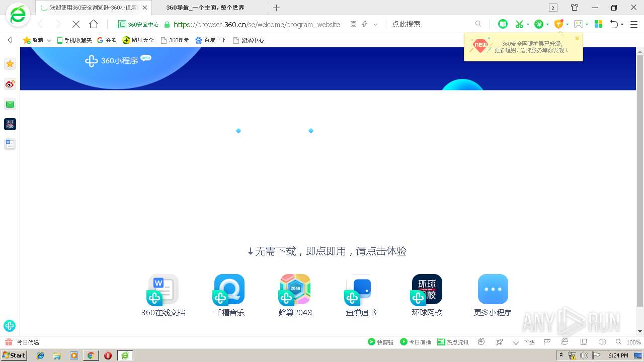Screen dimensions: 644x362
Task: Expand the screenshot tool dropdown arrow
Action: [528, 24]
